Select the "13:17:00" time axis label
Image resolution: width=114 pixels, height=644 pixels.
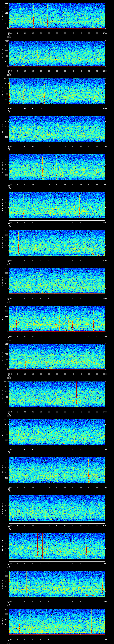coord(9,71)
